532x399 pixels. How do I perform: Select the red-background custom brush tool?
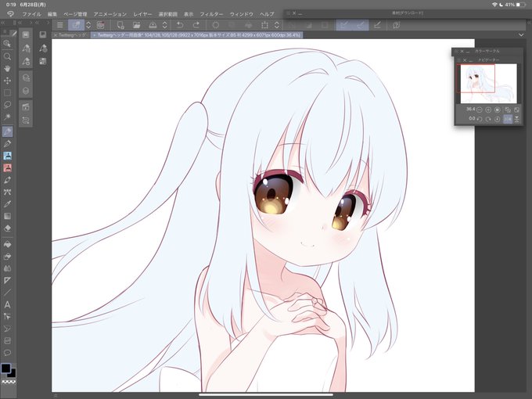[7, 167]
